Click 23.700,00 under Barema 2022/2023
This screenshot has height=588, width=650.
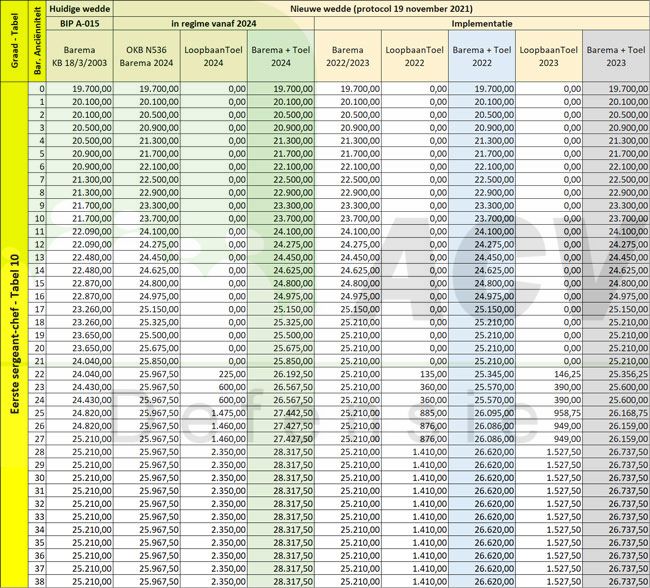348,219
